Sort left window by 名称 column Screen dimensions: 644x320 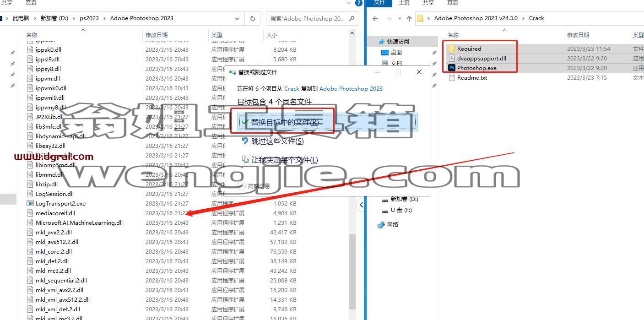32,35
